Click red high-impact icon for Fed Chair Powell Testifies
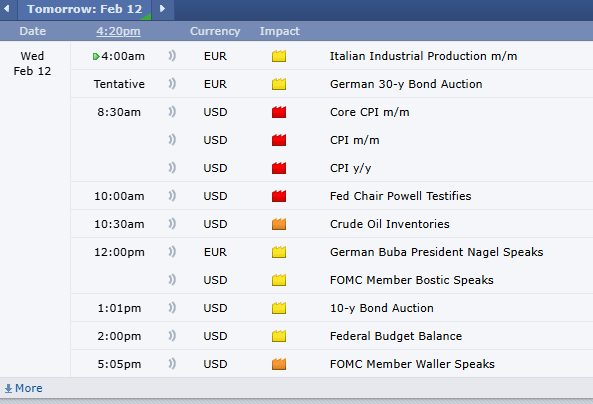The height and width of the screenshot is (404, 593). coord(279,196)
